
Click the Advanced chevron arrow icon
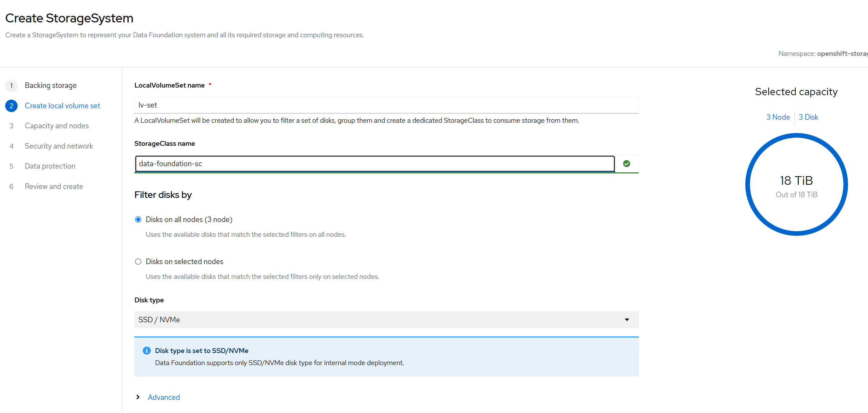click(x=138, y=397)
